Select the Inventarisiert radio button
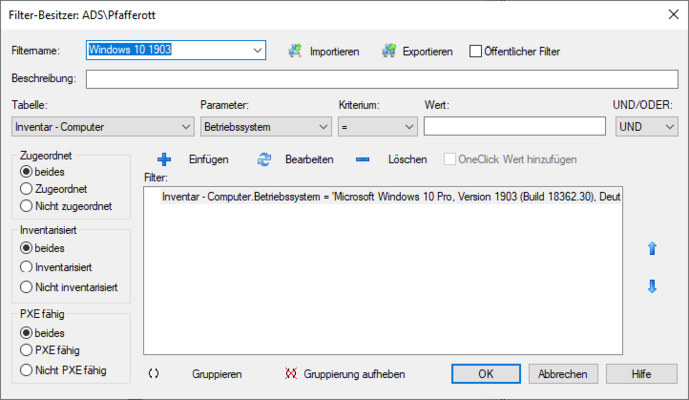Image resolution: width=689 pixels, height=400 pixels. pos(26,268)
